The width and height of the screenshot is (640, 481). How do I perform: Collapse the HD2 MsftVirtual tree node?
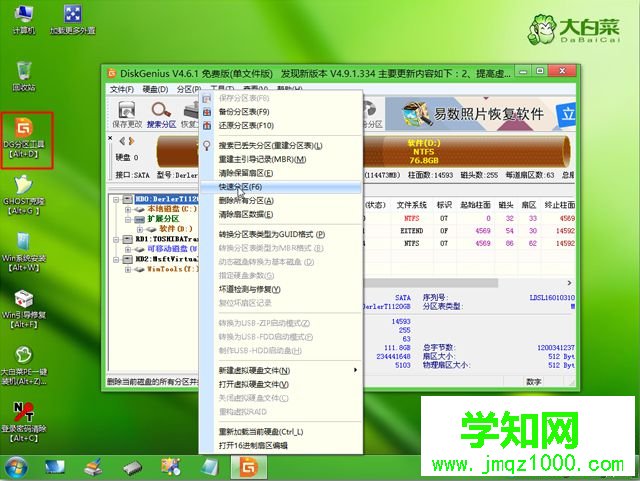coord(116,259)
